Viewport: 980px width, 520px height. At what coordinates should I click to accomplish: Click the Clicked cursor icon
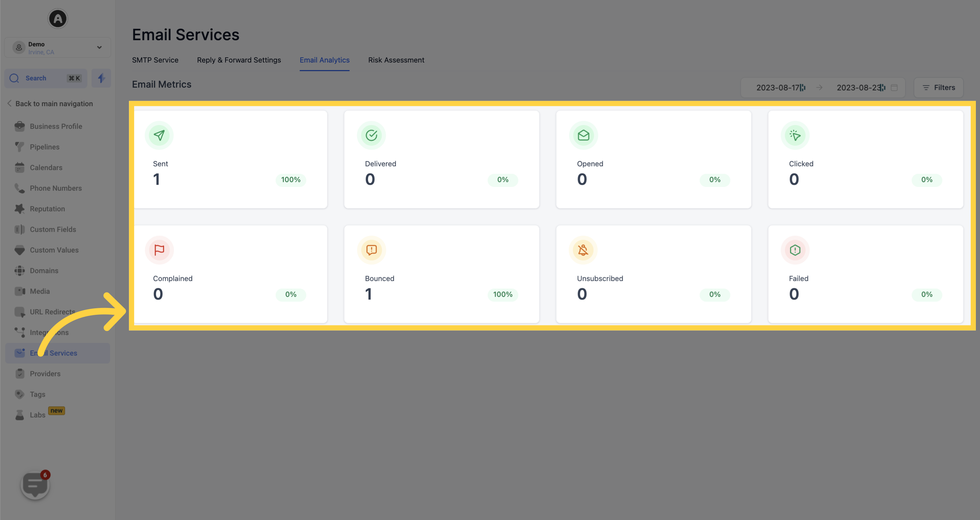click(795, 134)
